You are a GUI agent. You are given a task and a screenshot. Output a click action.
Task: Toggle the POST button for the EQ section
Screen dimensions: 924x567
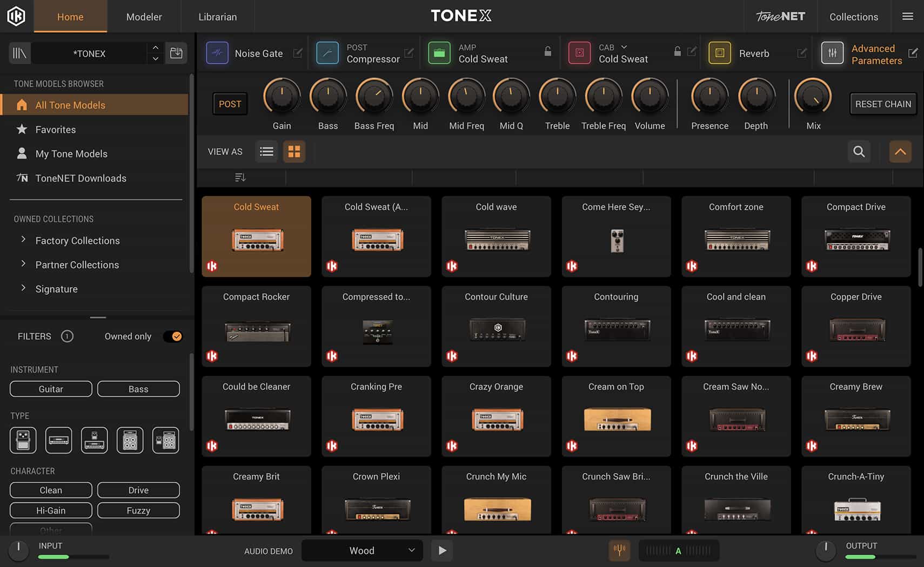[230, 104]
